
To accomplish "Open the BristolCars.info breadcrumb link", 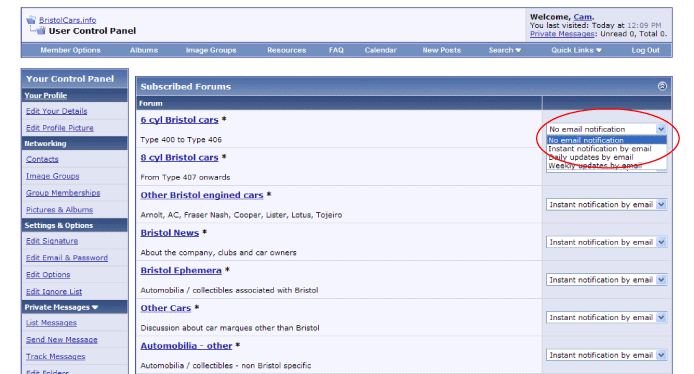I will (67, 20).
